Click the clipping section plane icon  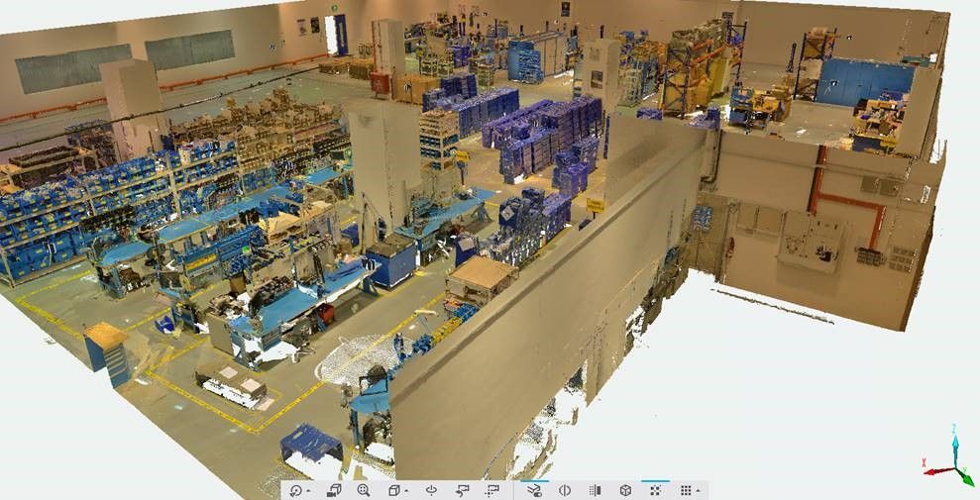(595, 490)
